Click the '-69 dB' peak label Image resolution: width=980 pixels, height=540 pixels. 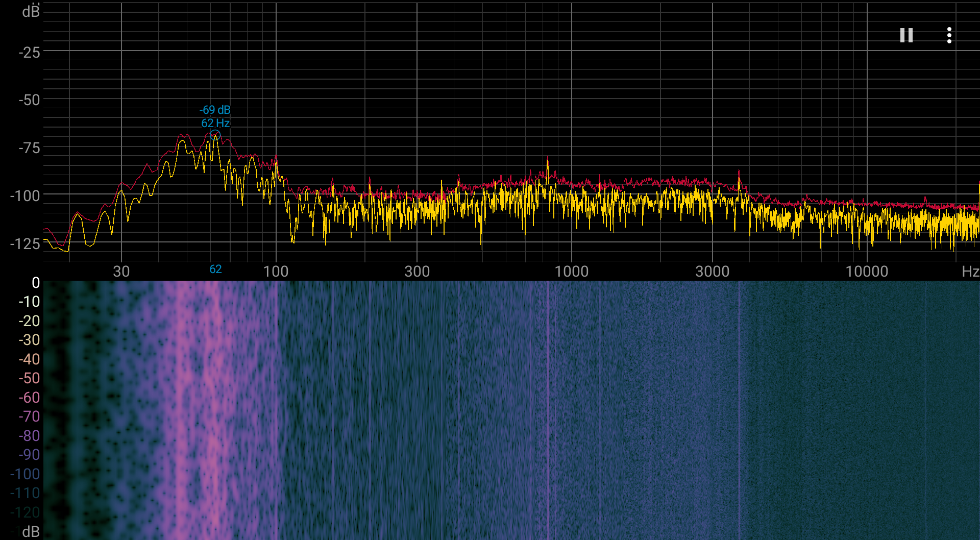click(x=215, y=110)
